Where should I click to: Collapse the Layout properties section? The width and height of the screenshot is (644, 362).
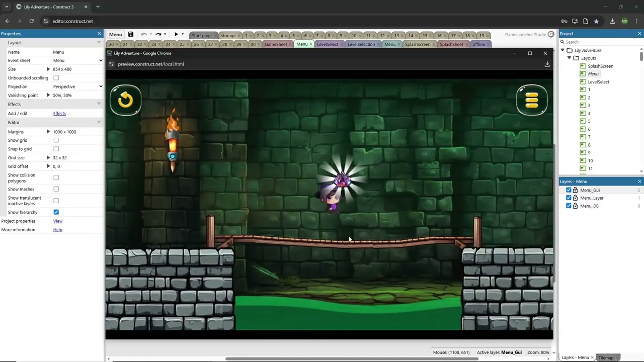99,43
